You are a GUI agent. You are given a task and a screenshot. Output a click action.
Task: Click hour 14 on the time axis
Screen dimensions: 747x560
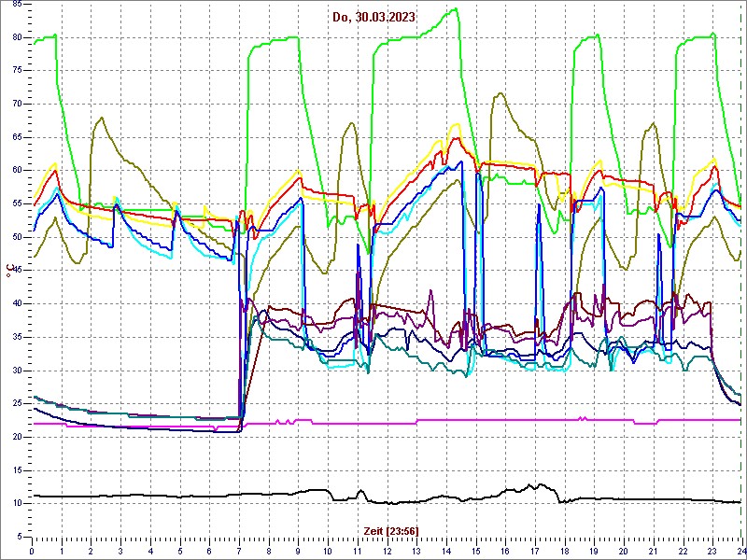pyautogui.click(x=446, y=549)
